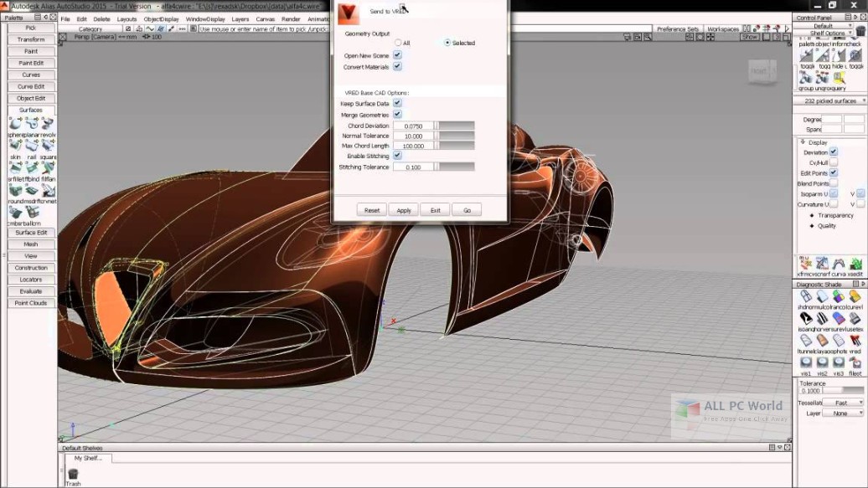
Task: Click the Apply button in the dialog
Action: tap(404, 210)
